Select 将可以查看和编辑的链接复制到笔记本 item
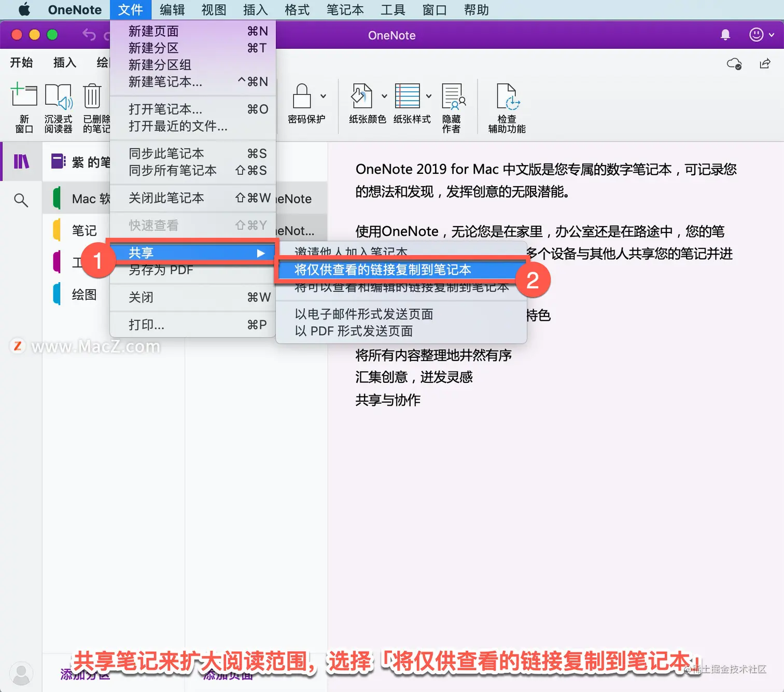Image resolution: width=784 pixels, height=692 pixels. (x=401, y=287)
